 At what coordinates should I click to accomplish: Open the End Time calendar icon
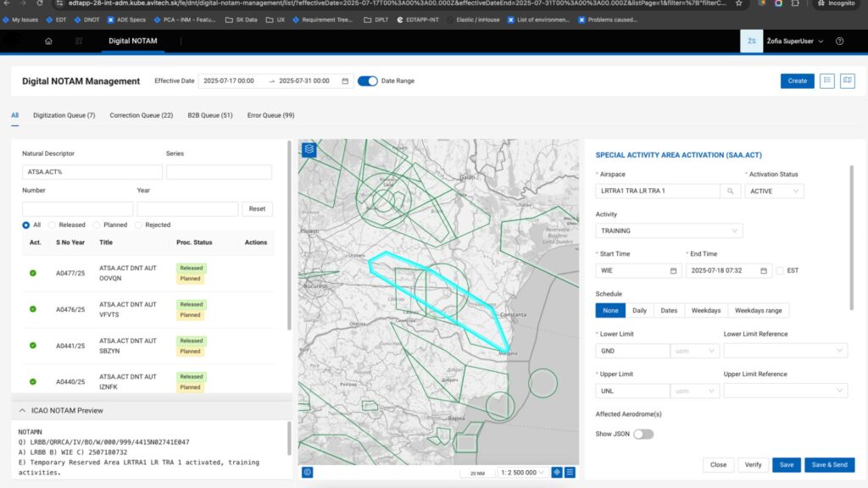pos(763,271)
